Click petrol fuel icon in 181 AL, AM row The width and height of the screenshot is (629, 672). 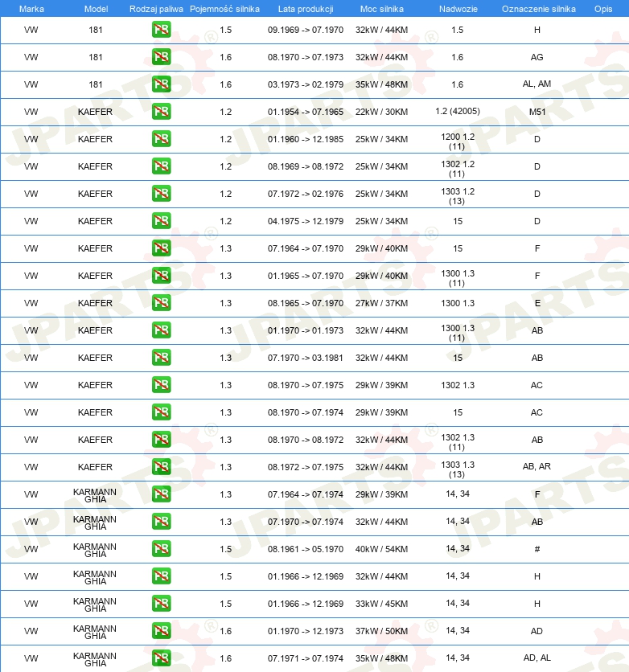point(161,84)
